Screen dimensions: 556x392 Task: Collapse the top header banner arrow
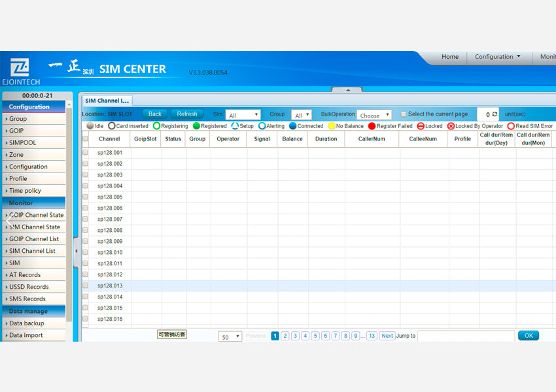[347, 90]
